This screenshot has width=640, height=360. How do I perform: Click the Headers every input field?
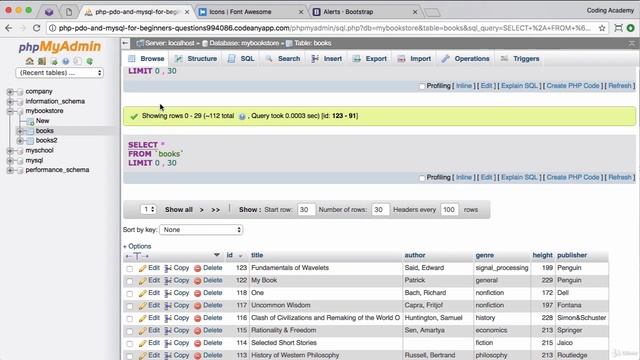point(449,210)
